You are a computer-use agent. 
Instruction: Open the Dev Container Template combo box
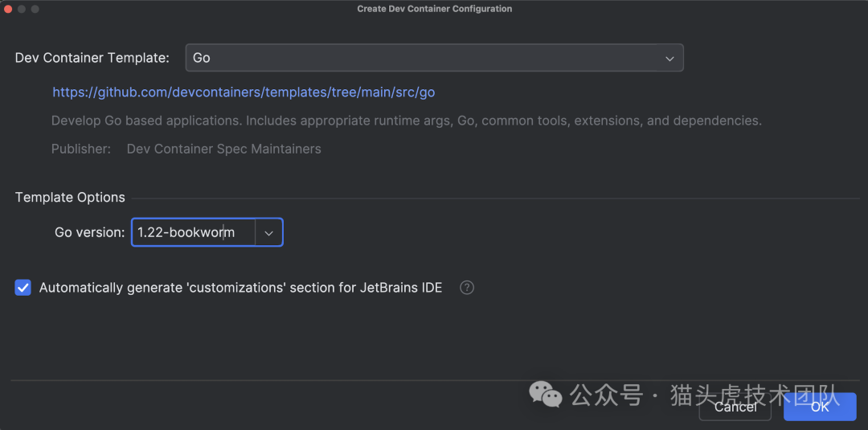pyautogui.click(x=434, y=58)
